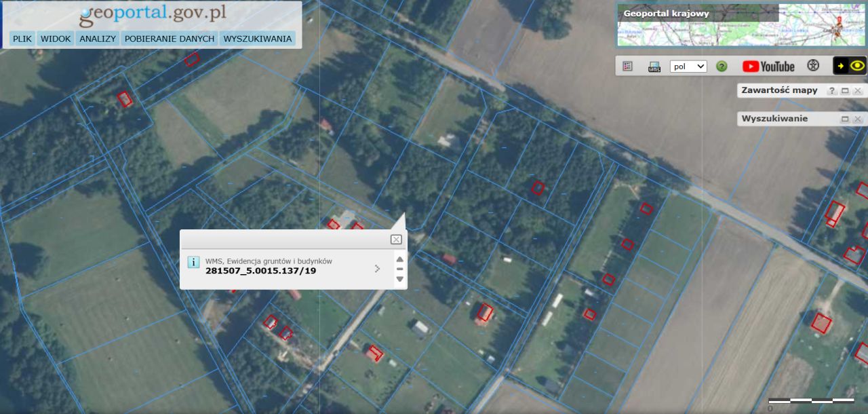Maximize the Zawartość mapy panel
The width and height of the screenshot is (868, 414).
845,91
